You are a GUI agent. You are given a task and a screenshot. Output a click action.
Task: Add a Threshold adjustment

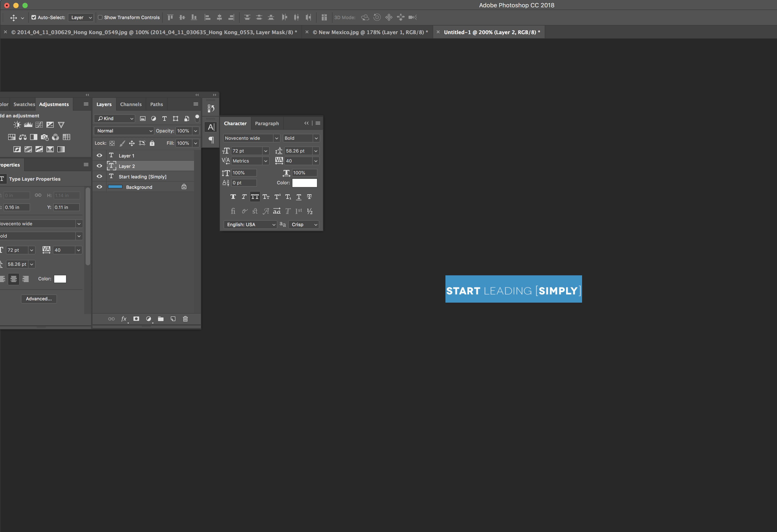click(39, 149)
